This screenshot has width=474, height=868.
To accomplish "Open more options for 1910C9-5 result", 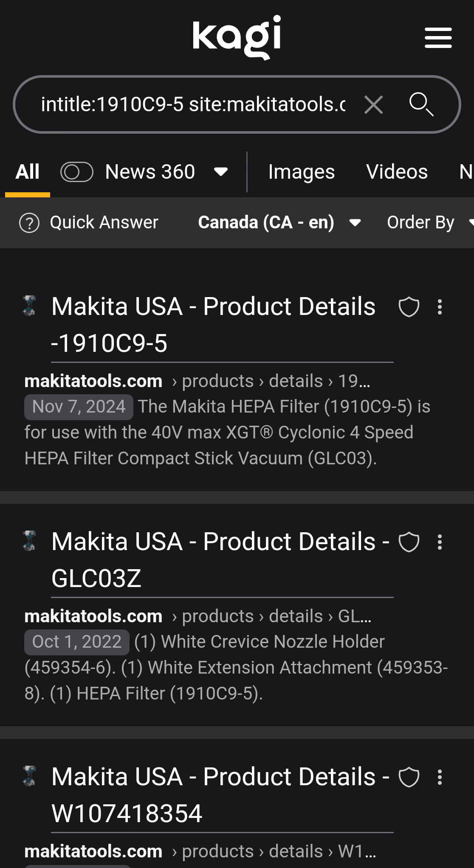I will click(x=440, y=307).
